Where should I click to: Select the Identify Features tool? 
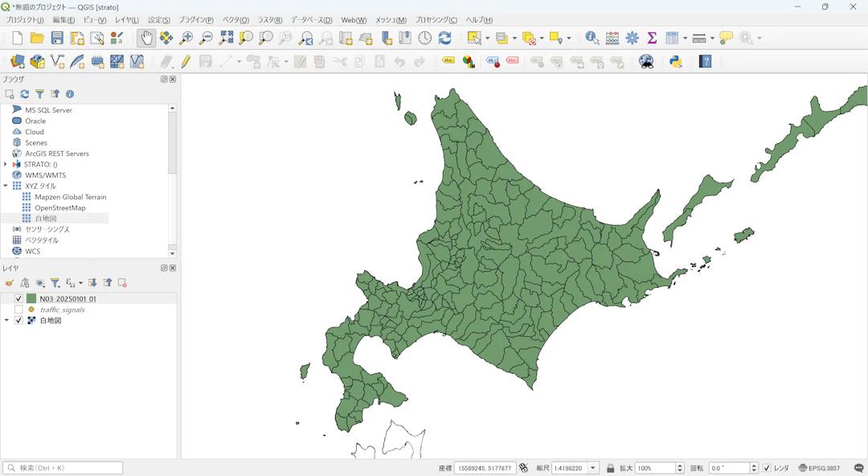[x=592, y=38]
